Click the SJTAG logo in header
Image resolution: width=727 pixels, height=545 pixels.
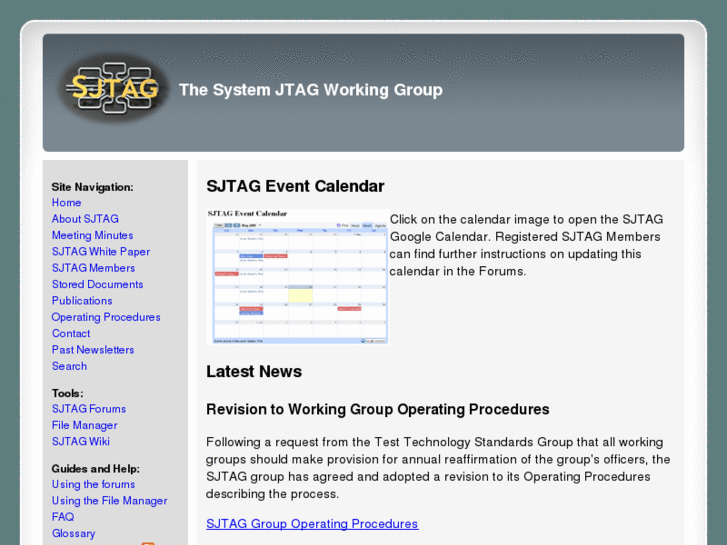(x=114, y=89)
